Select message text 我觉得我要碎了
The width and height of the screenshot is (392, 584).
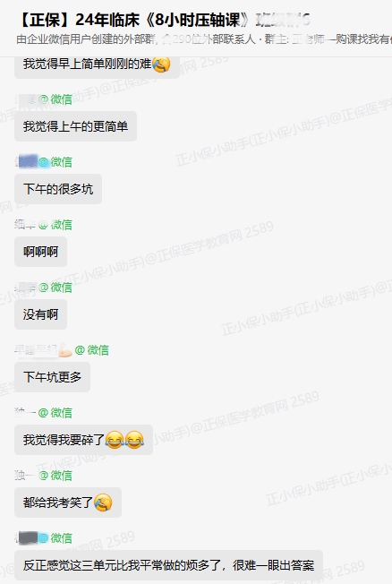tap(64, 440)
